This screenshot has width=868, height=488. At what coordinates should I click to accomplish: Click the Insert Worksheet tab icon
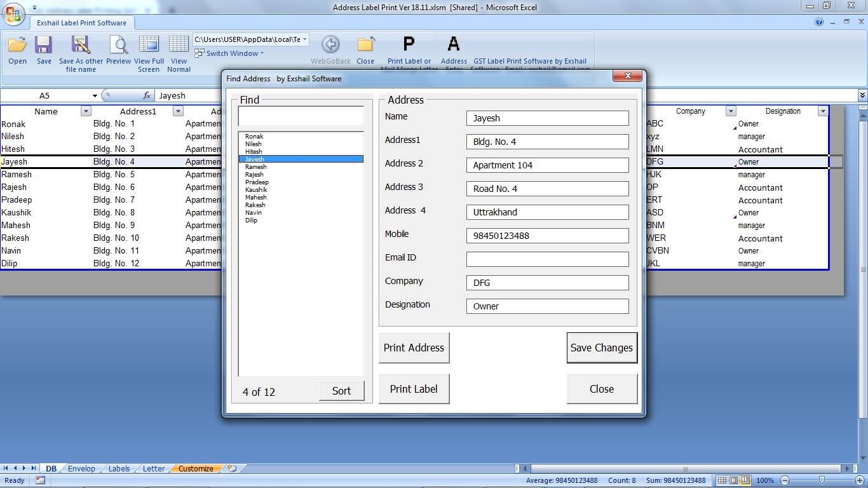point(232,469)
